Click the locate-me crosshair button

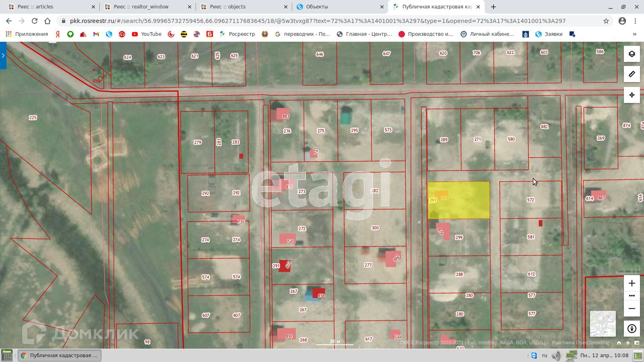(x=632, y=95)
